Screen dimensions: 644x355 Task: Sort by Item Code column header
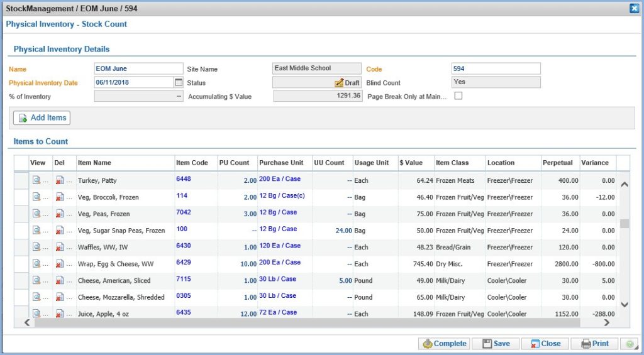coord(192,163)
